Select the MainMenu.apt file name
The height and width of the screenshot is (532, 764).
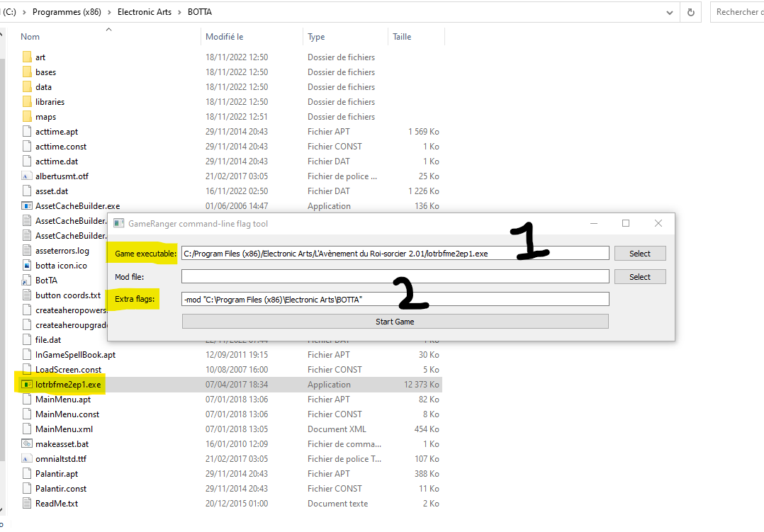pyautogui.click(x=63, y=400)
